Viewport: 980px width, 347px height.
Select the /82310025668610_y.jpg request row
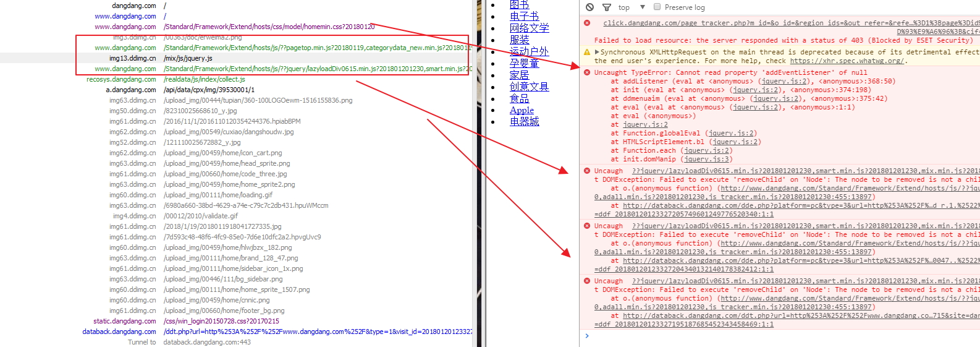pos(236,111)
